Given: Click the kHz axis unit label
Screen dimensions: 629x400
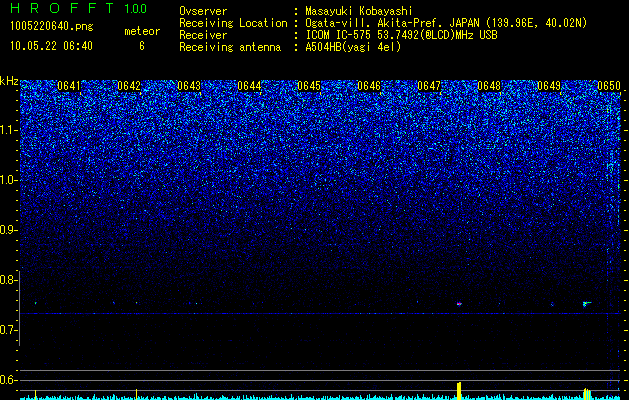Looking at the screenshot, I should 9,81.
